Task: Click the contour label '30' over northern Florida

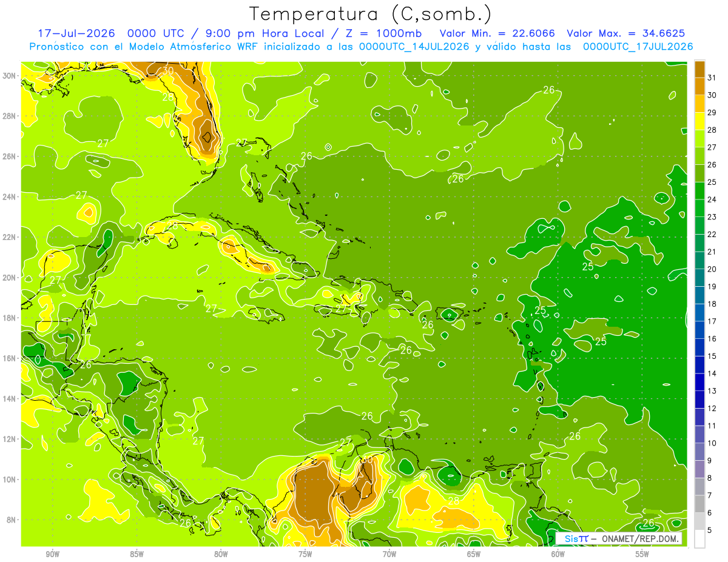Action: tap(169, 71)
